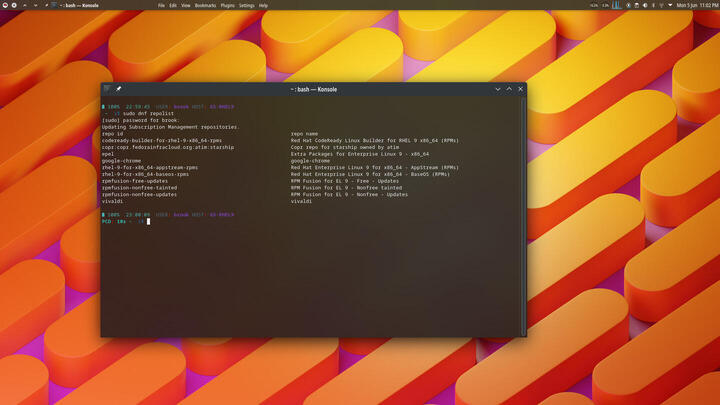Click 'rhel-9-for-x86_64-baseos-rpms' repo id
Viewport: 720px width, 405px height.
click(145, 174)
